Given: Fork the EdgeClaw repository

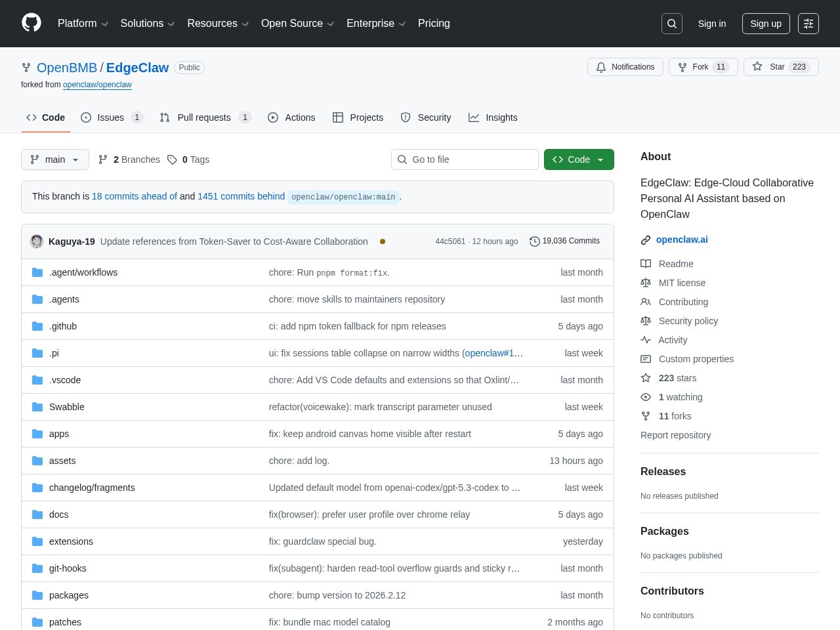Looking at the screenshot, I should (702, 67).
